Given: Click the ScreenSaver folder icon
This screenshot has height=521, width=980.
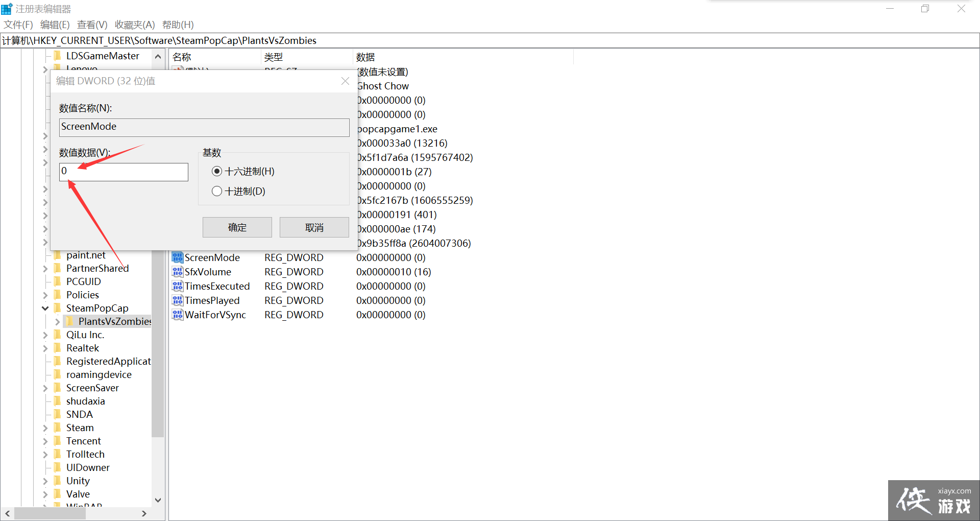Looking at the screenshot, I should click(58, 388).
